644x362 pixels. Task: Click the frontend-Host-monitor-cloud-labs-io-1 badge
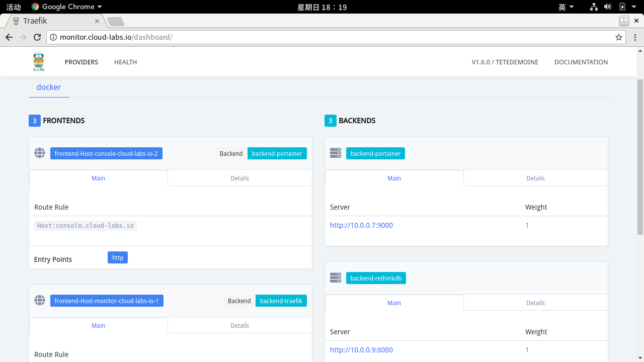[107, 301]
